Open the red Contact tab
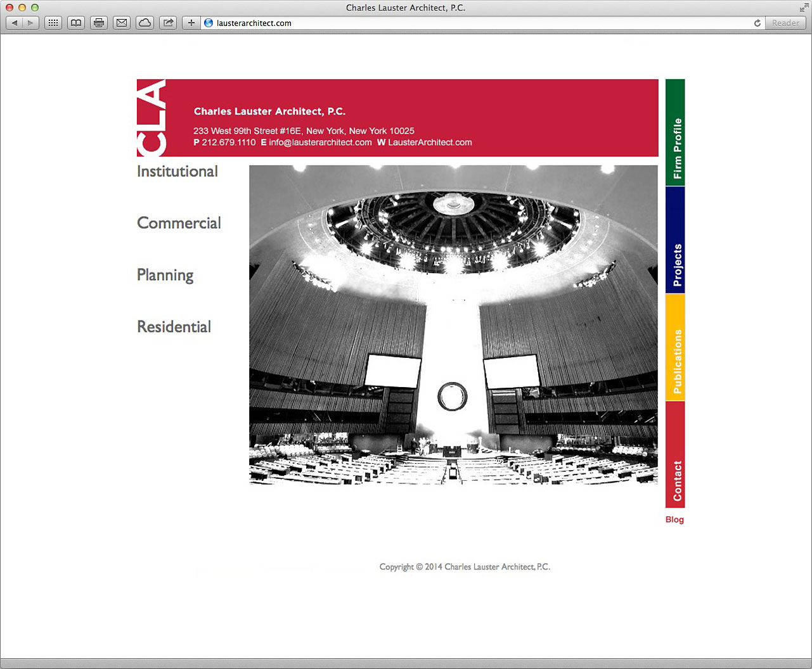This screenshot has width=812, height=669. [675, 455]
